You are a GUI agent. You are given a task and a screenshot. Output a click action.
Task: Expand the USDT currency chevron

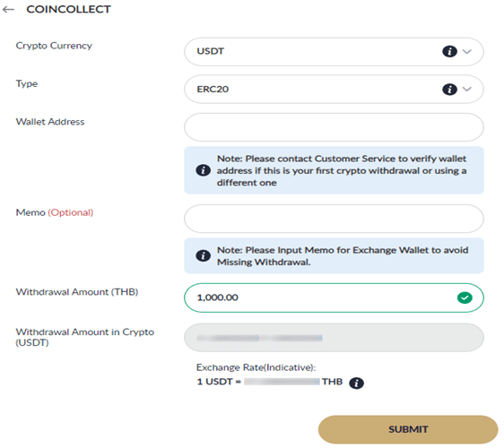coord(466,51)
